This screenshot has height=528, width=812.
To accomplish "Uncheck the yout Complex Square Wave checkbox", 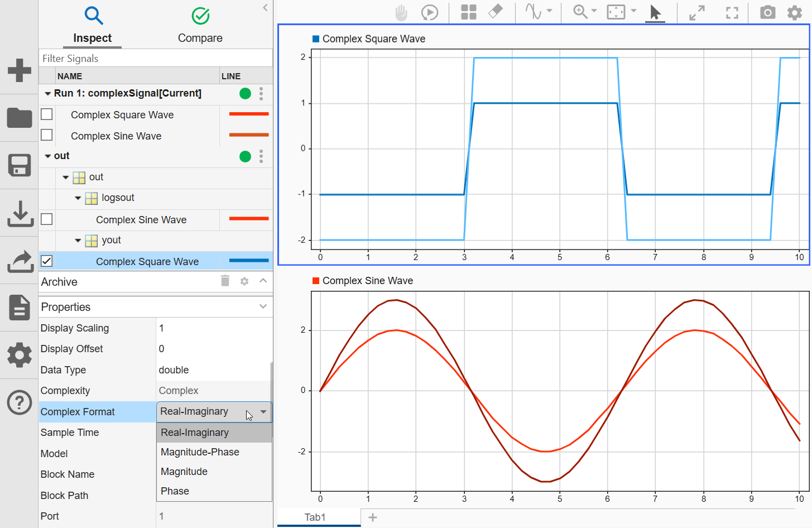I will click(47, 261).
